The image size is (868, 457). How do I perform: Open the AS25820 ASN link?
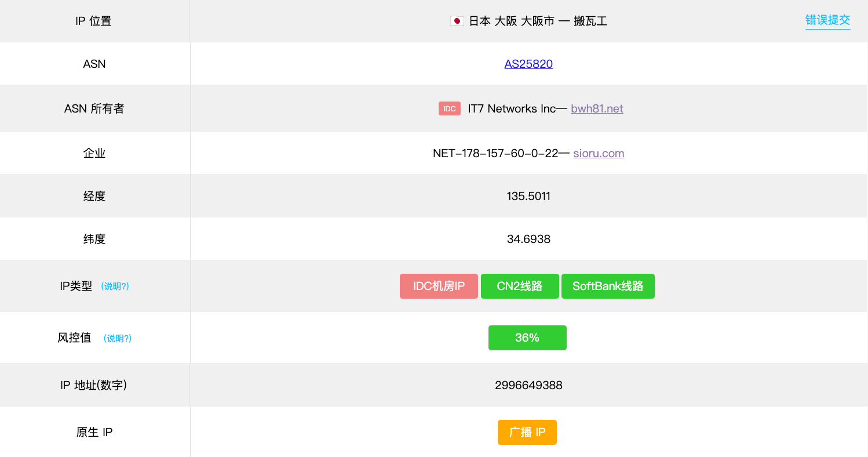click(x=528, y=64)
